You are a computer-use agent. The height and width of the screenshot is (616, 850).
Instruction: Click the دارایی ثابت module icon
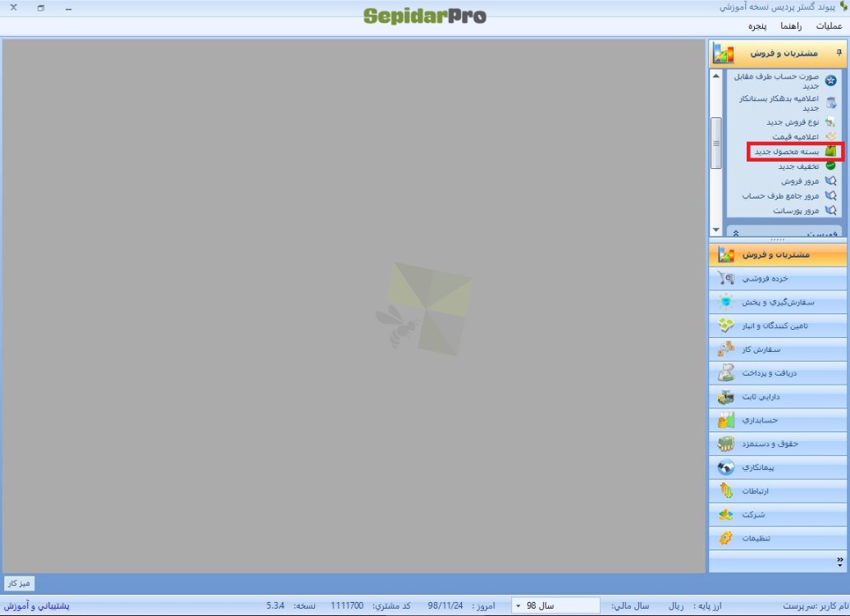pyautogui.click(x=726, y=396)
